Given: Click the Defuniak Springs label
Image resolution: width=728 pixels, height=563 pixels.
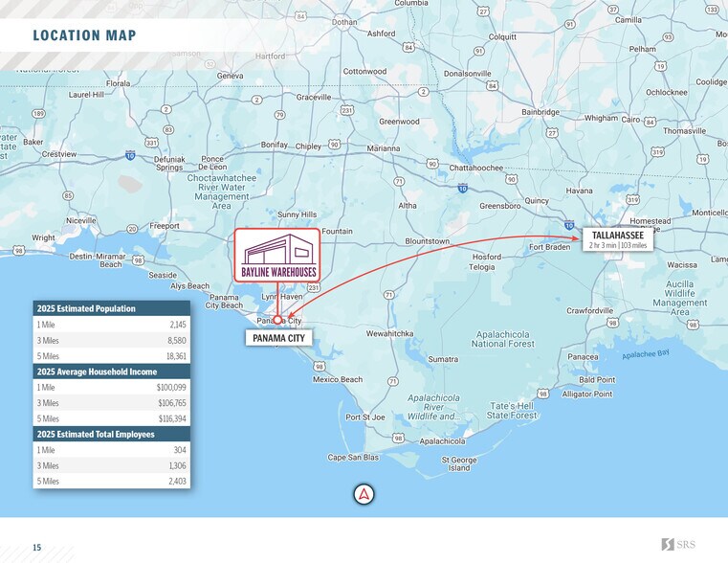Looking at the screenshot, I should [x=169, y=163].
